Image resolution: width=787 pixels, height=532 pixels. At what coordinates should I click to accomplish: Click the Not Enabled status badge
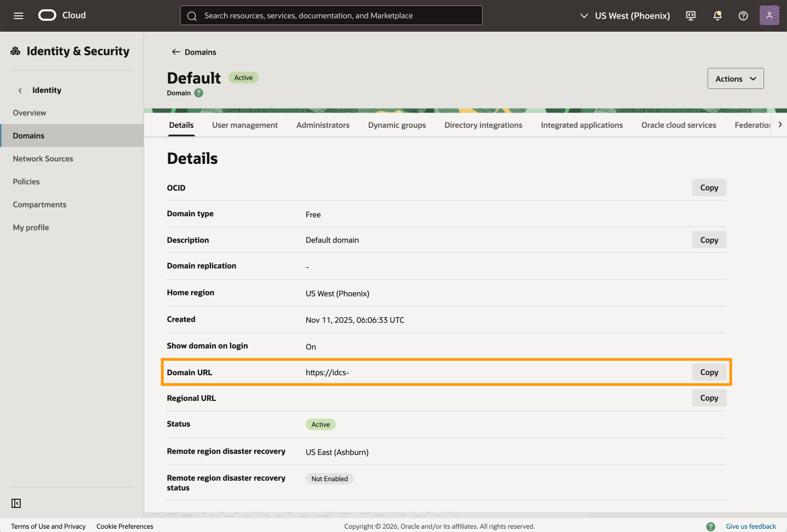330,479
